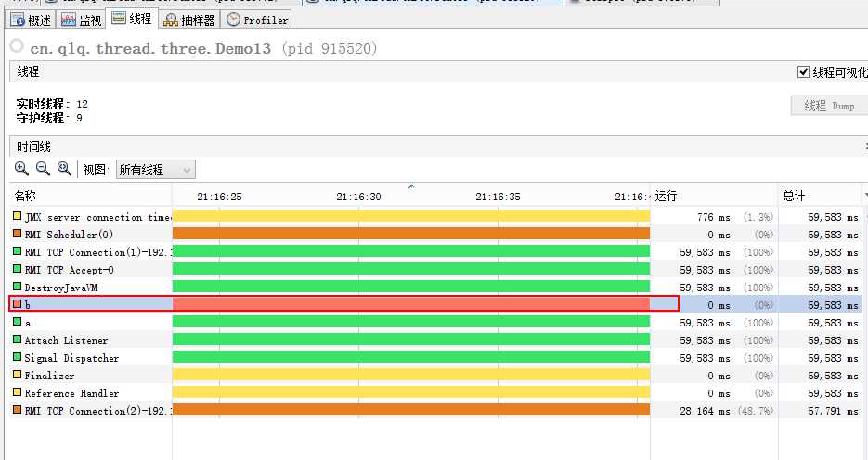Click the red state icon beside thread b
868x460 pixels.
point(17,303)
